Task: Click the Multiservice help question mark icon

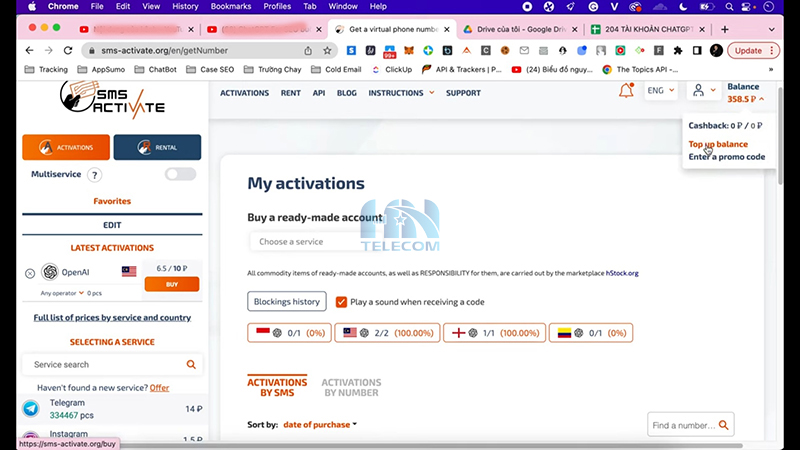Action: pyautogui.click(x=95, y=175)
